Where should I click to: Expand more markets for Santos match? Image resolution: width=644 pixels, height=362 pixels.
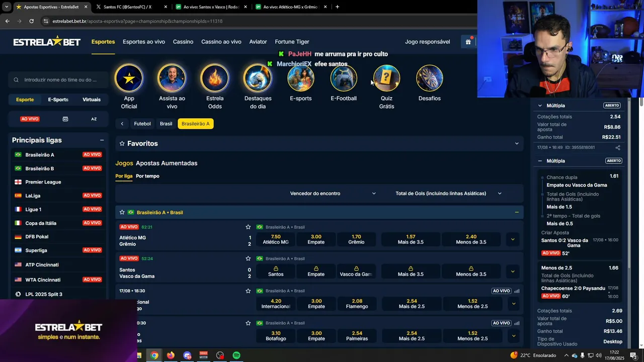(513, 271)
